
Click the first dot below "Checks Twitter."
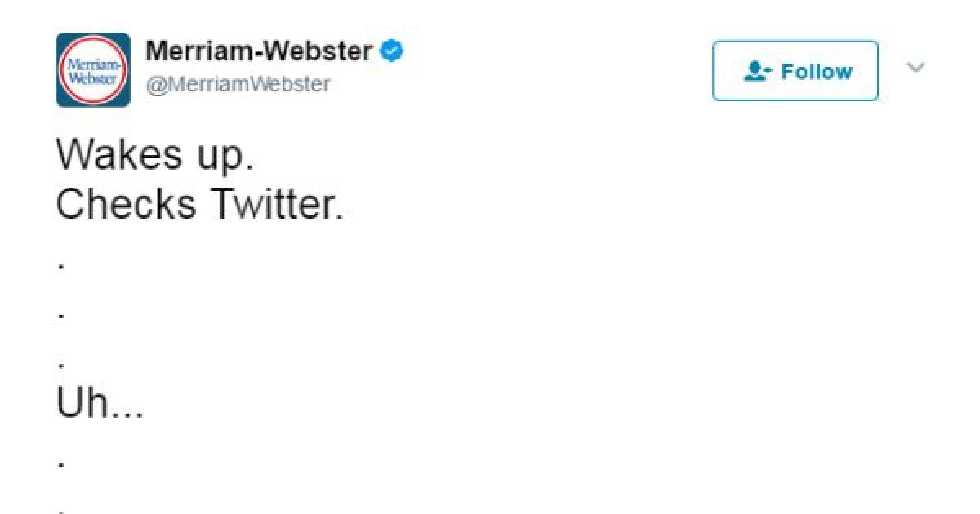(x=61, y=264)
